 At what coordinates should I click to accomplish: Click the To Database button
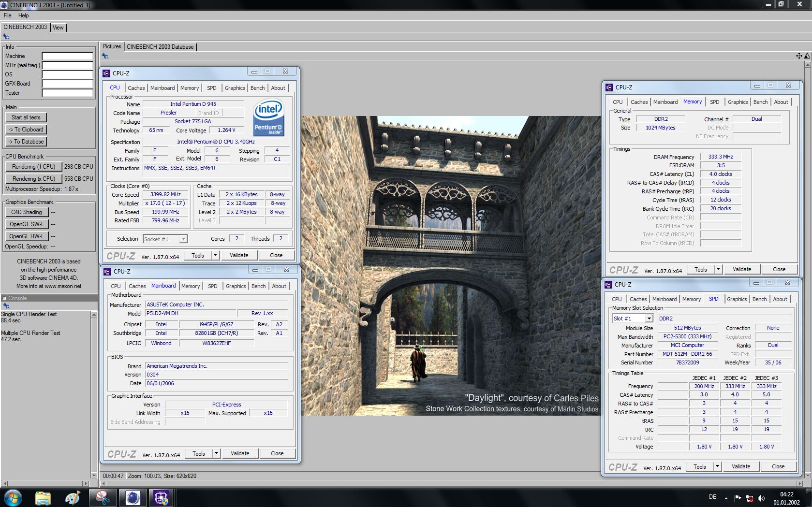click(x=26, y=142)
